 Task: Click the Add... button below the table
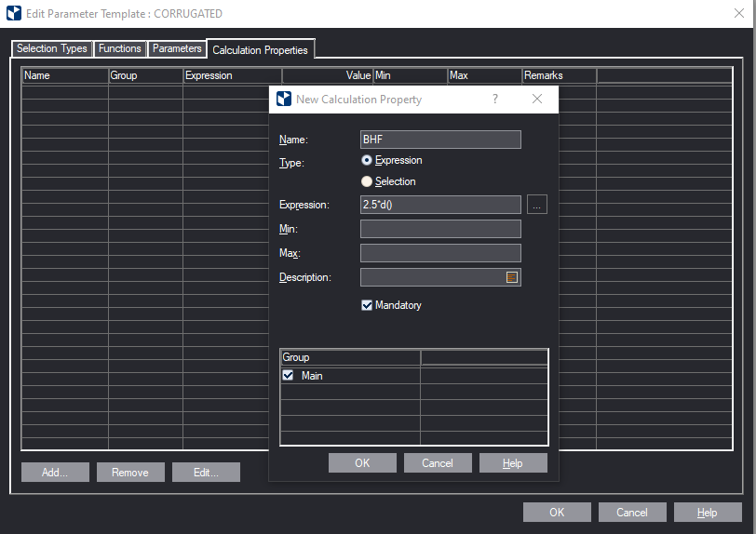pyautogui.click(x=55, y=473)
